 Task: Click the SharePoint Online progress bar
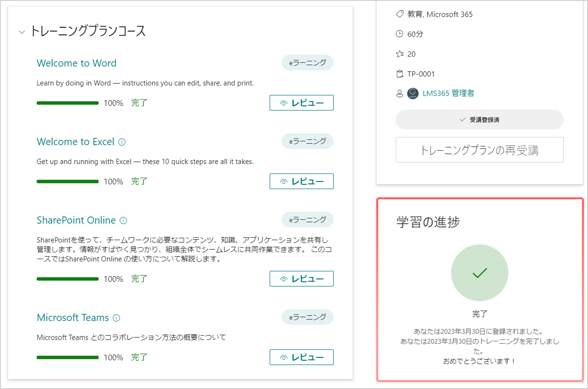coord(67,279)
